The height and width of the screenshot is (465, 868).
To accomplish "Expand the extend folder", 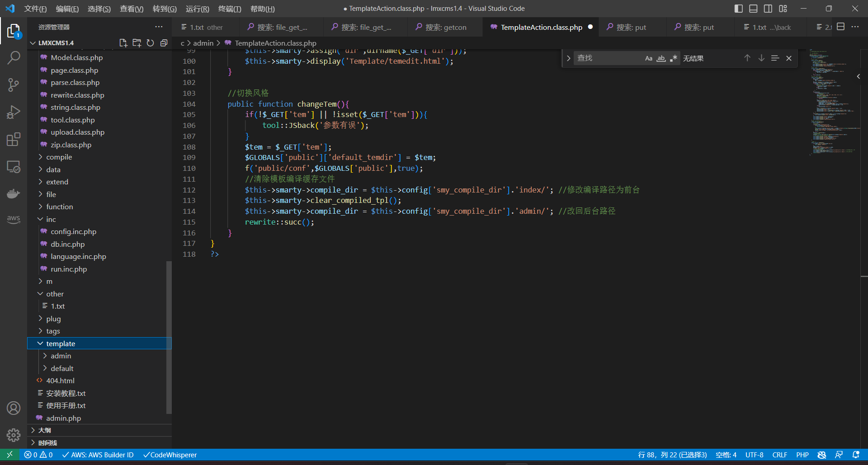I will pos(99,182).
